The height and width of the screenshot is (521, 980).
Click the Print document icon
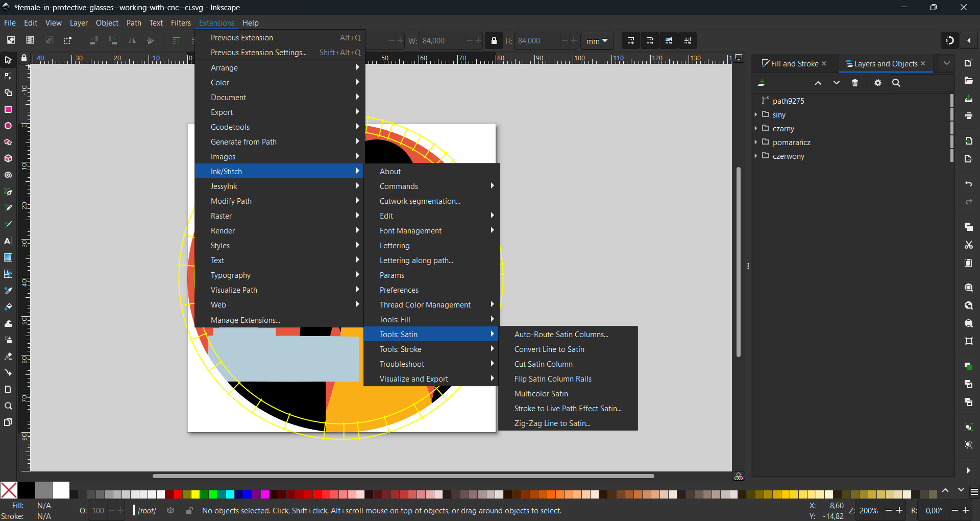(x=969, y=116)
